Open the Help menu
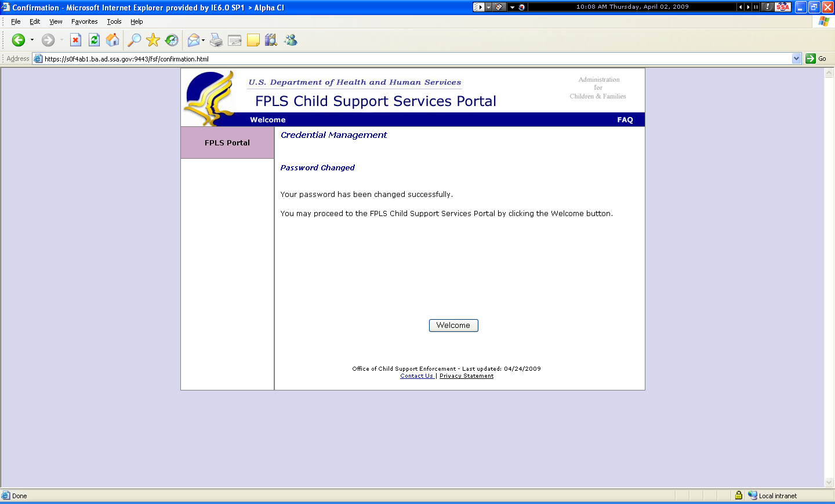This screenshot has width=835, height=504. click(x=137, y=21)
